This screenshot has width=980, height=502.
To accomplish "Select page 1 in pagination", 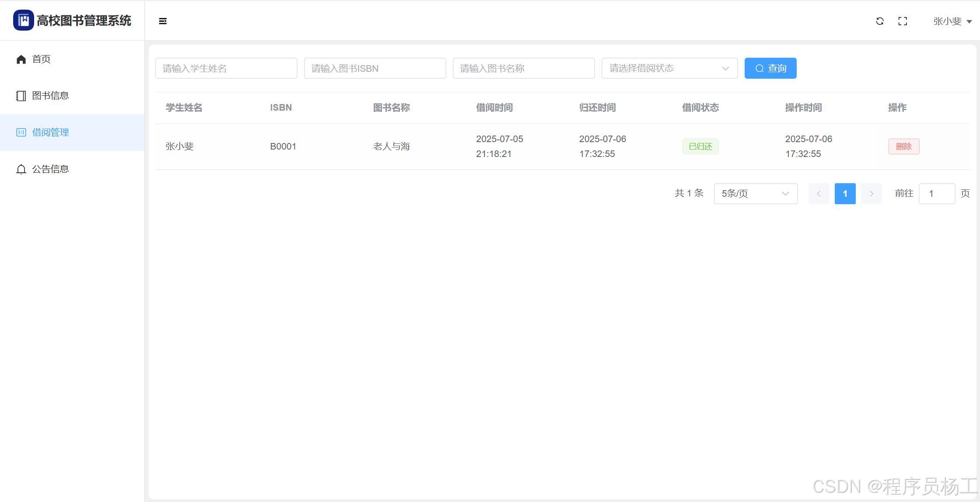I will pos(845,194).
